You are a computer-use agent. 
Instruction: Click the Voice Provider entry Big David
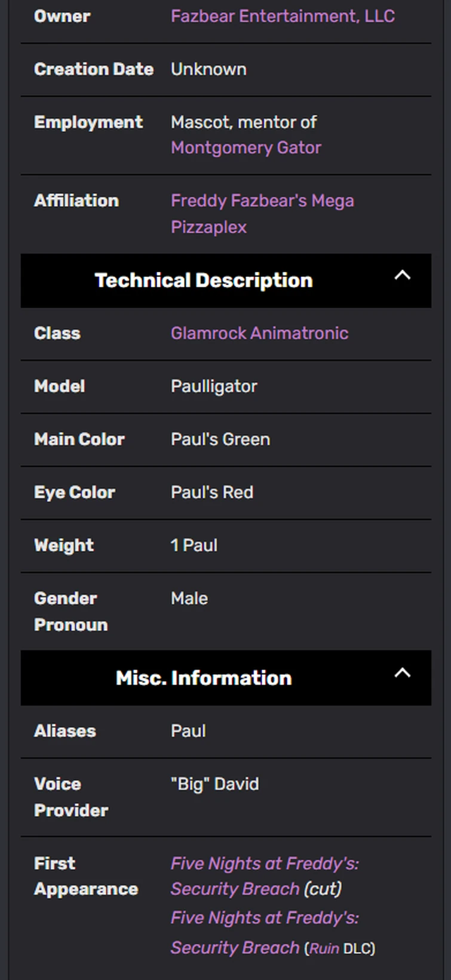point(215,784)
